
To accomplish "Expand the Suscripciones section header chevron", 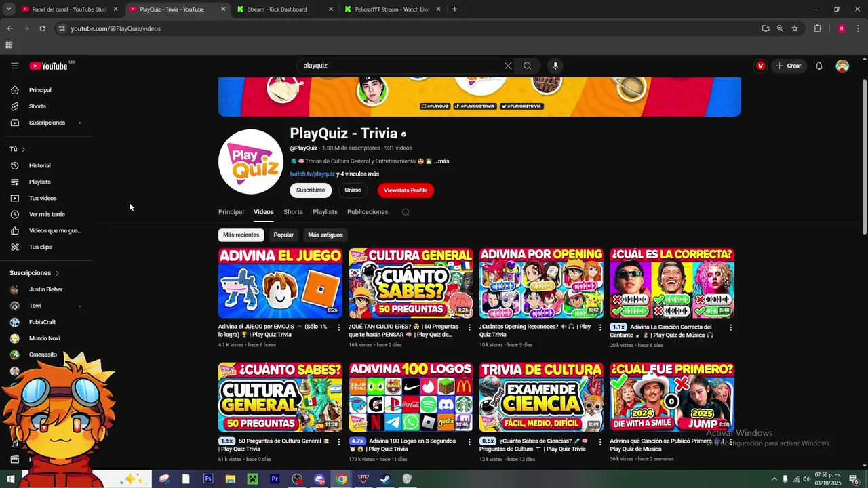I will click(x=58, y=273).
